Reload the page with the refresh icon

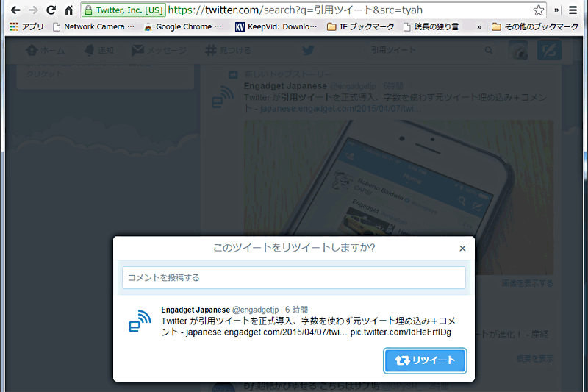click(51, 10)
